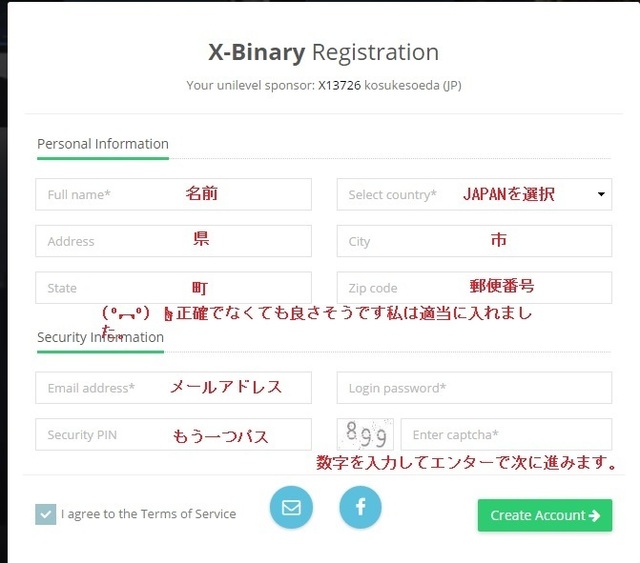The width and height of the screenshot is (640, 563).
Task: Click the State input box
Action: pyautogui.click(x=173, y=288)
